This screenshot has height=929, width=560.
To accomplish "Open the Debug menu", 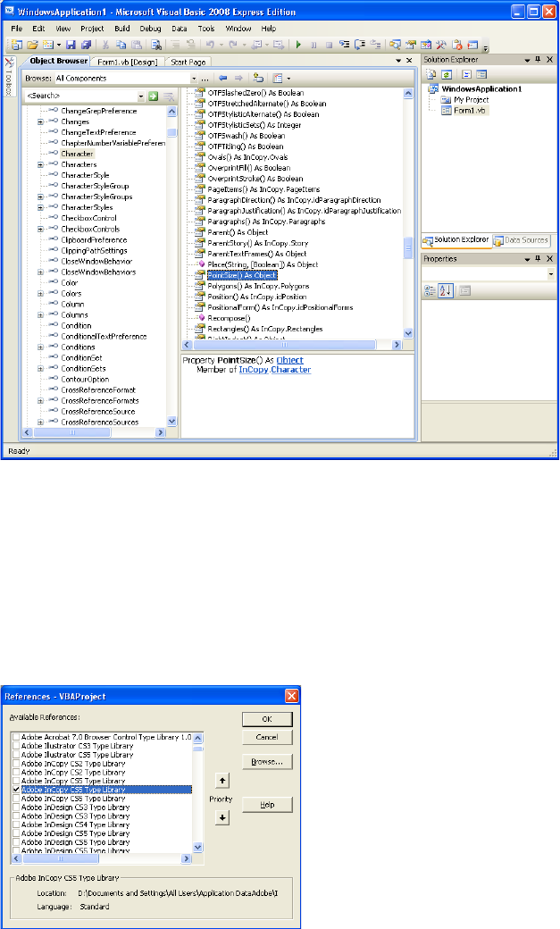I will 150,29.
